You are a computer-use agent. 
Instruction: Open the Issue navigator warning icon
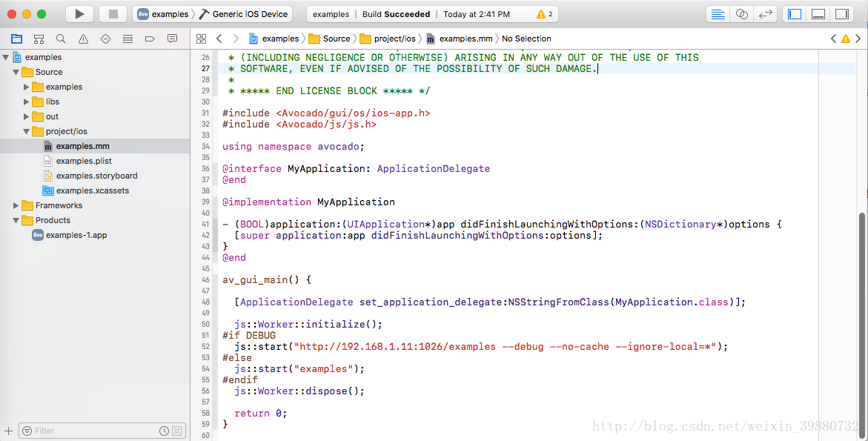click(x=82, y=38)
